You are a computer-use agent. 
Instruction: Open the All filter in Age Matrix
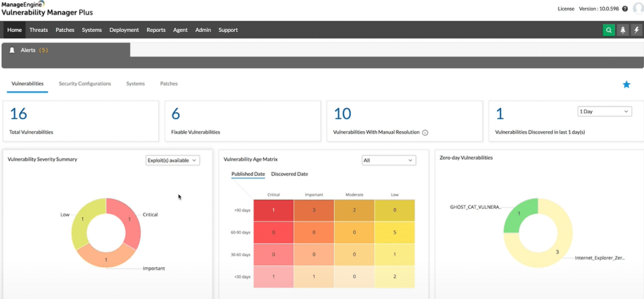(389, 161)
